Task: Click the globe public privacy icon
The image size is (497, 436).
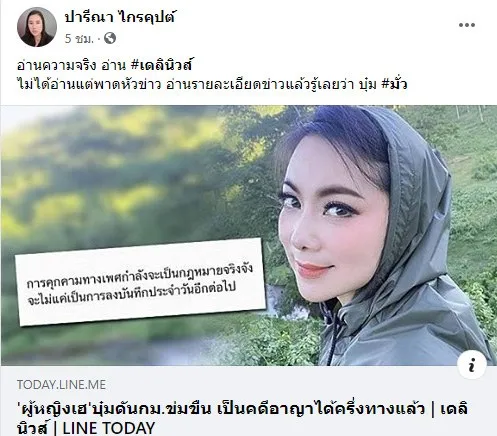Action: click(110, 39)
